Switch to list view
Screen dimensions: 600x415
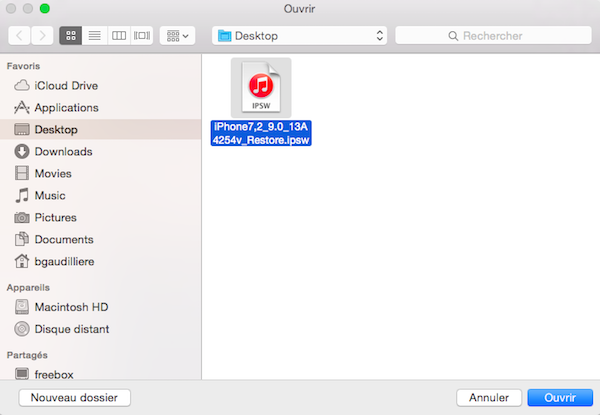point(95,36)
